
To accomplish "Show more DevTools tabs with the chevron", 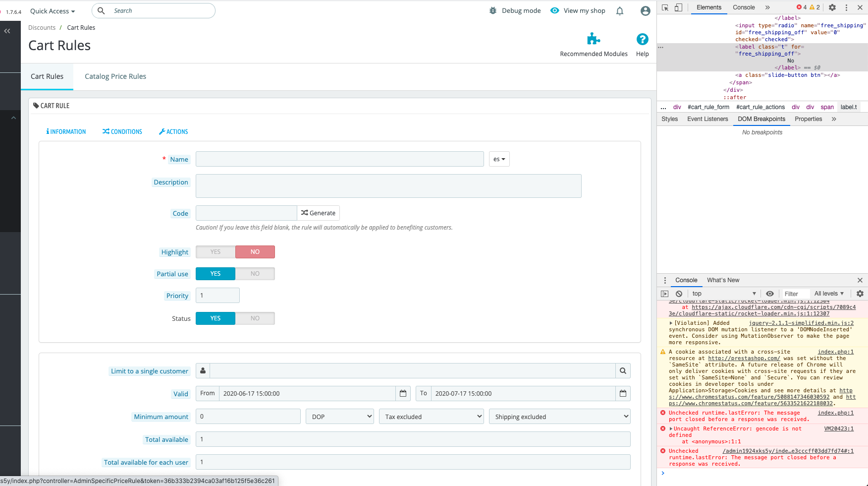I will pyautogui.click(x=767, y=7).
